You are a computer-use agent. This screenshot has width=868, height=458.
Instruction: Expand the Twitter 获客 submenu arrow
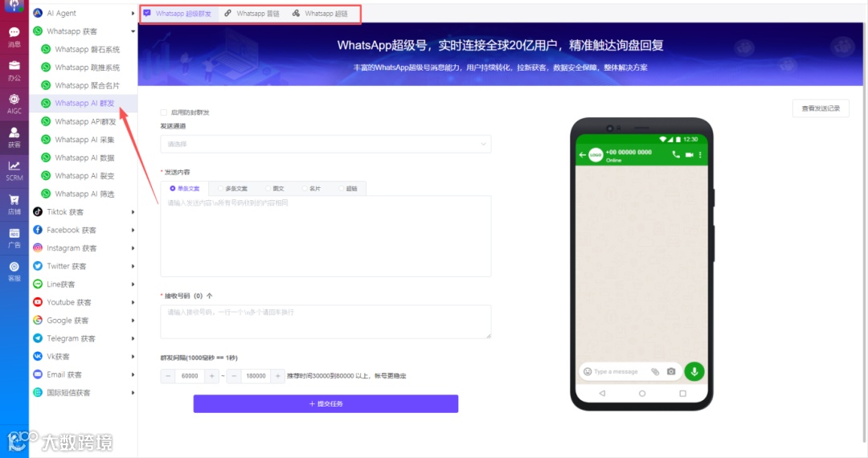tap(133, 266)
